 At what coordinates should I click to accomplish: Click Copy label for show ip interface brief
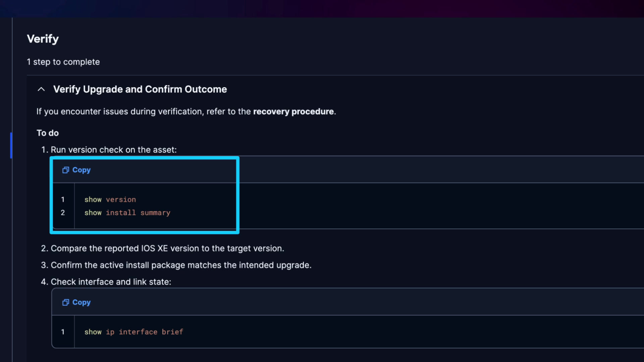point(82,302)
